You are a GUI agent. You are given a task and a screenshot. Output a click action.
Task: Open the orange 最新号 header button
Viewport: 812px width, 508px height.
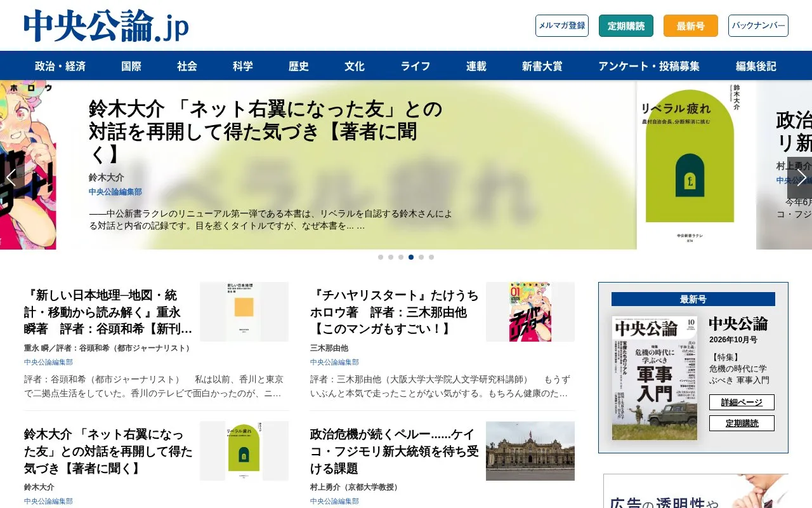click(x=691, y=26)
